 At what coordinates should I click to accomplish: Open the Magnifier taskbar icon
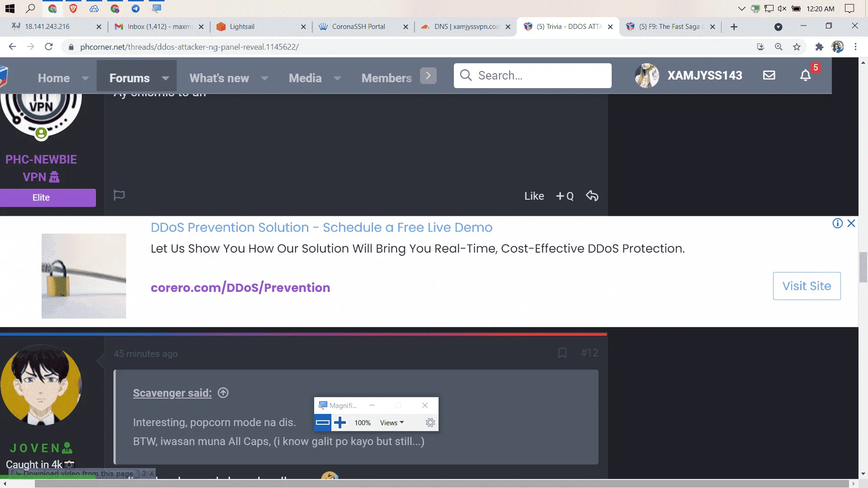pos(156,8)
